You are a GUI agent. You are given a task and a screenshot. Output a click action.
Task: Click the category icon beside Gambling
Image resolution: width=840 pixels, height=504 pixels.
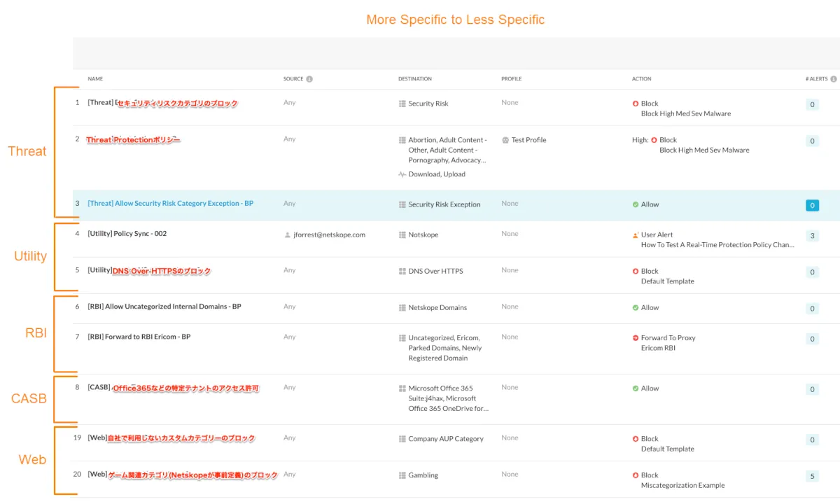[x=402, y=475]
